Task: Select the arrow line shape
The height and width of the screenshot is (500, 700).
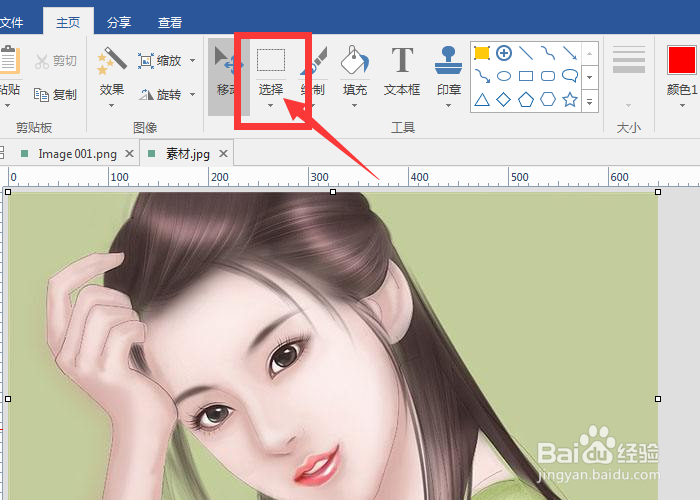Action: pyautogui.click(x=570, y=53)
